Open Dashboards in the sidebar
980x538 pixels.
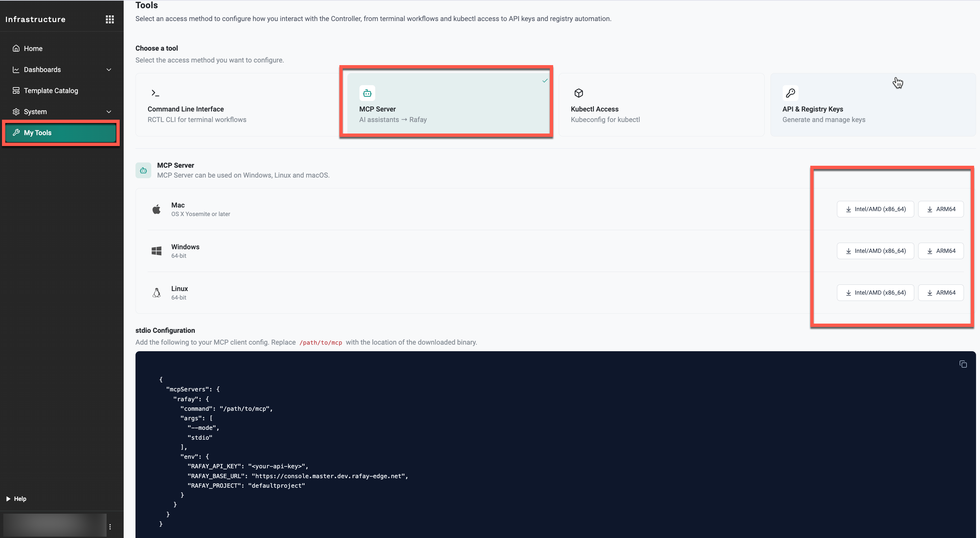(61, 70)
